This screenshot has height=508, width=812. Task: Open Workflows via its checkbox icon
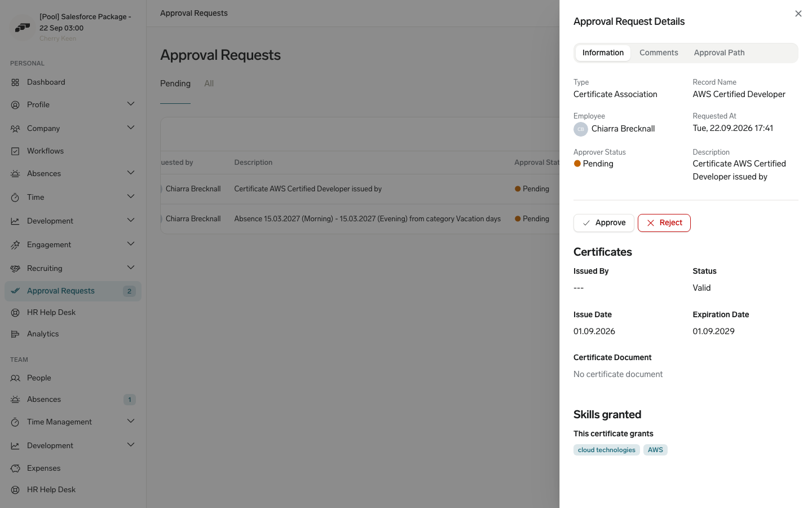click(x=15, y=151)
